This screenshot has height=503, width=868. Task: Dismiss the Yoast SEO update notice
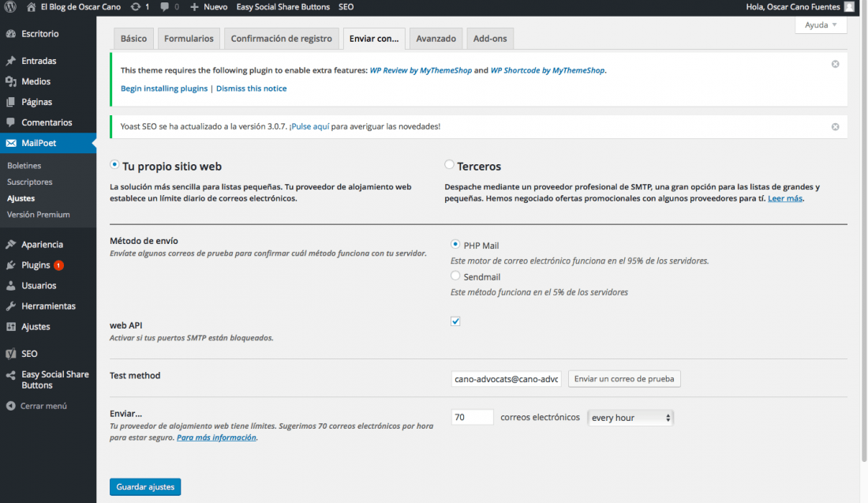(x=836, y=127)
